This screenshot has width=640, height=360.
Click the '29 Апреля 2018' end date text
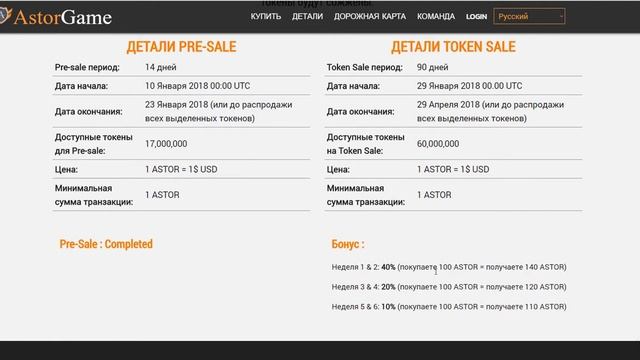(x=448, y=104)
